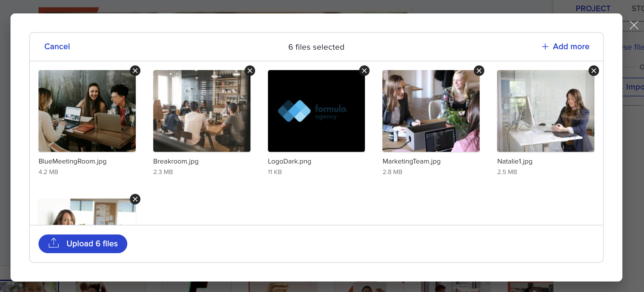This screenshot has height=292, width=644.
Task: Click the 11 KB file size
Action: pyautogui.click(x=275, y=172)
